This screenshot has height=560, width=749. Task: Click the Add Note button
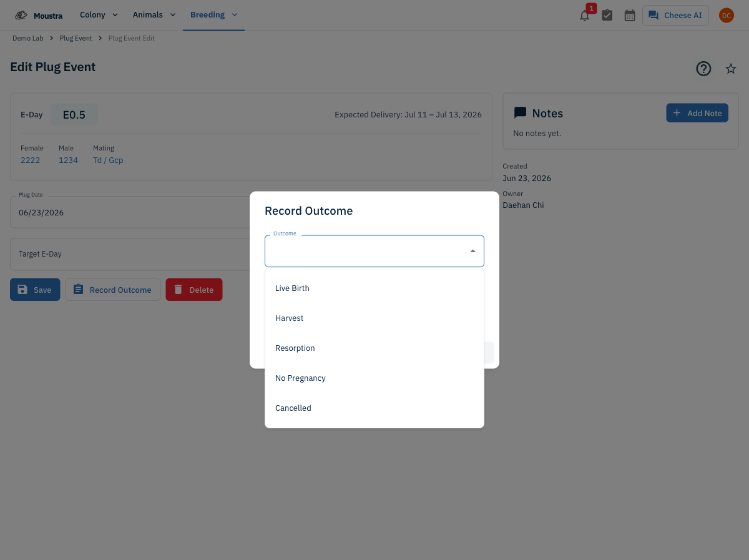(x=697, y=113)
